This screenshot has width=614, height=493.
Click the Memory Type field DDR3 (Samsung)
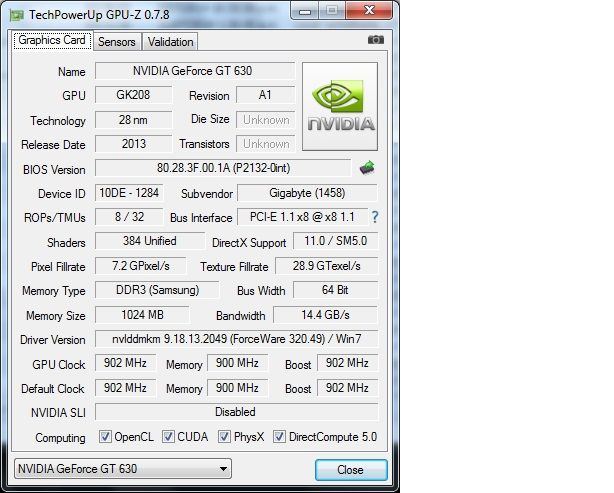(157, 290)
